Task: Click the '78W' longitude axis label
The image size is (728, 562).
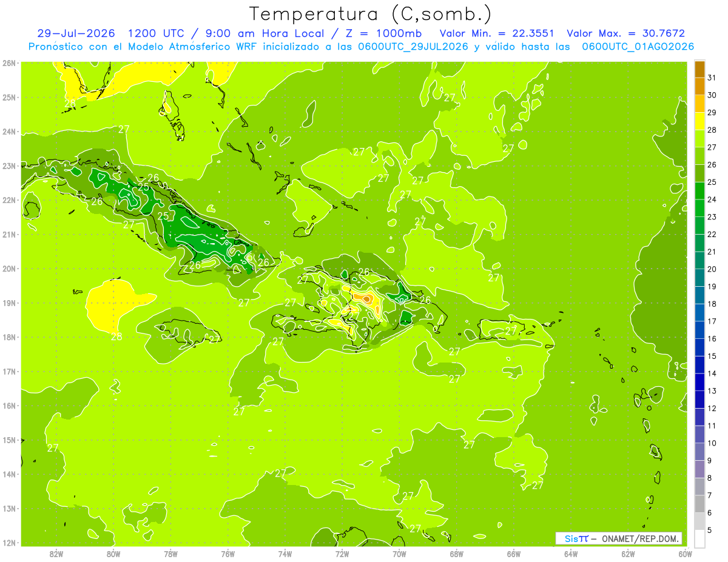Action: [x=170, y=554]
